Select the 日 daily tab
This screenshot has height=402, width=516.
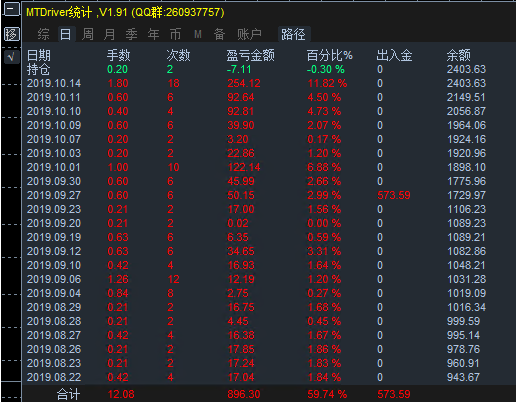(66, 34)
